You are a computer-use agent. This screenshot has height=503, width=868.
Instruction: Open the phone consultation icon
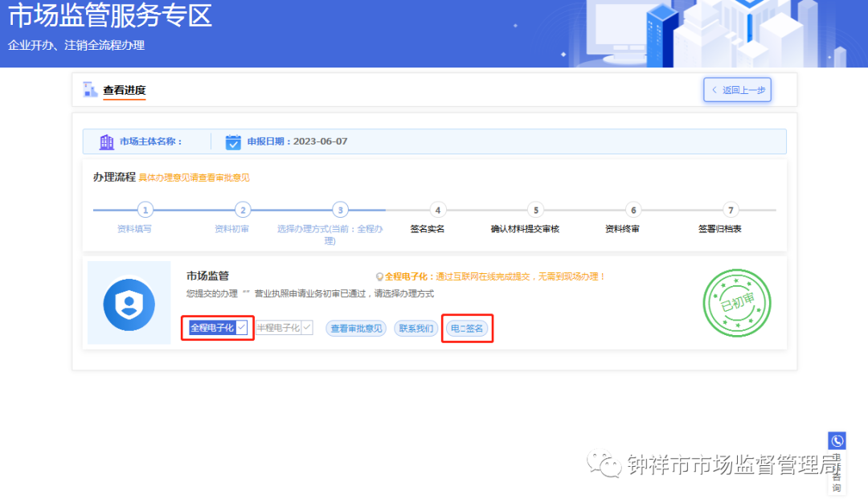(837, 441)
